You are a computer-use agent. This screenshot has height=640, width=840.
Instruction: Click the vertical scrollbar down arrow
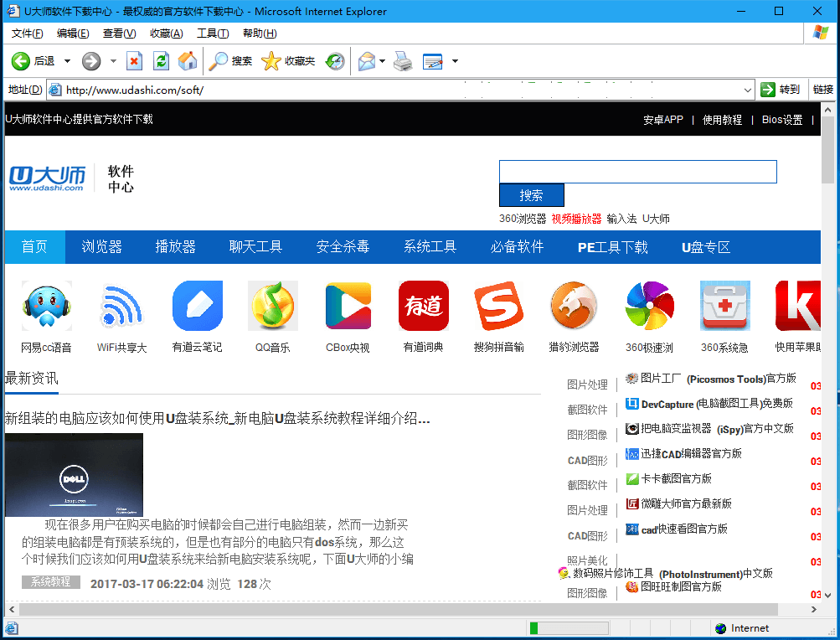tap(828, 595)
